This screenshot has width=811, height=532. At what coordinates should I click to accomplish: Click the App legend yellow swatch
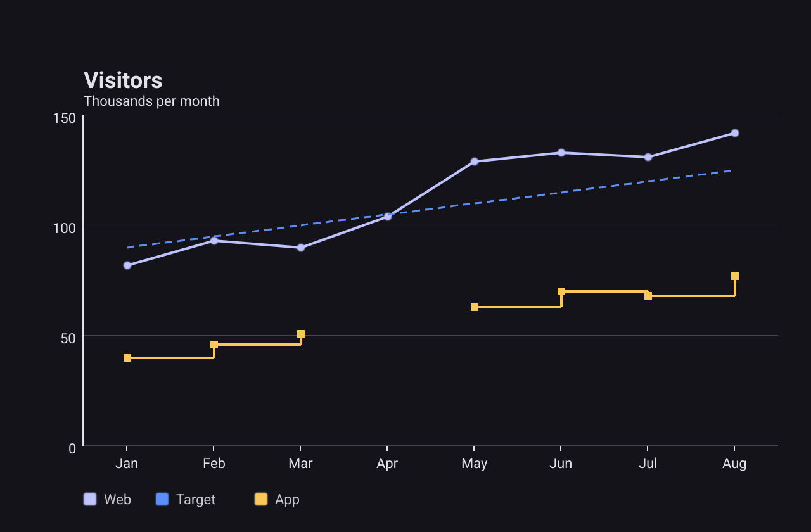261,499
